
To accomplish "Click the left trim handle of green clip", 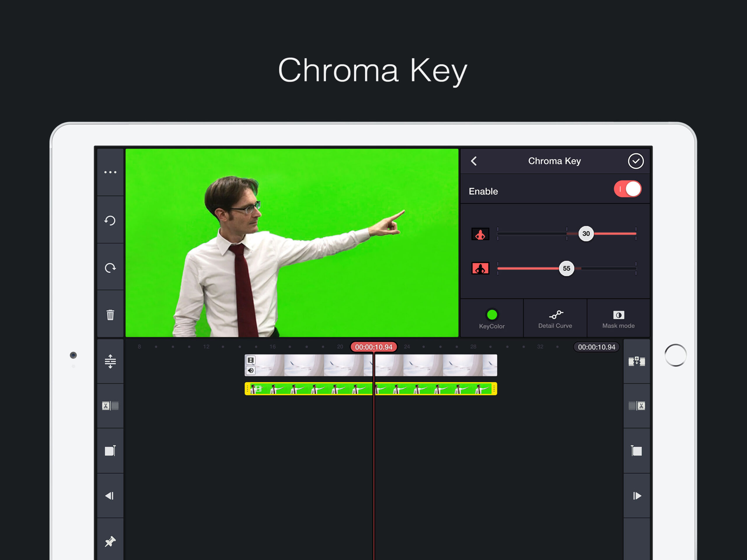I will click(x=247, y=389).
